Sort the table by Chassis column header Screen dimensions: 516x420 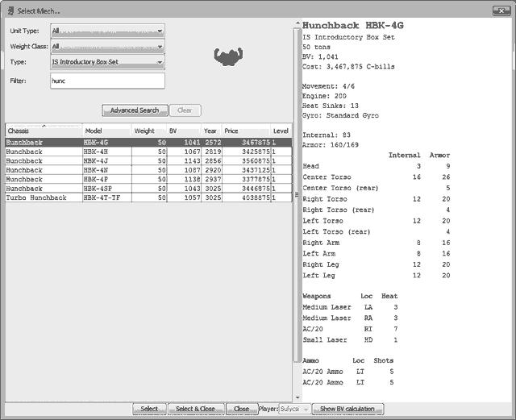coord(44,131)
